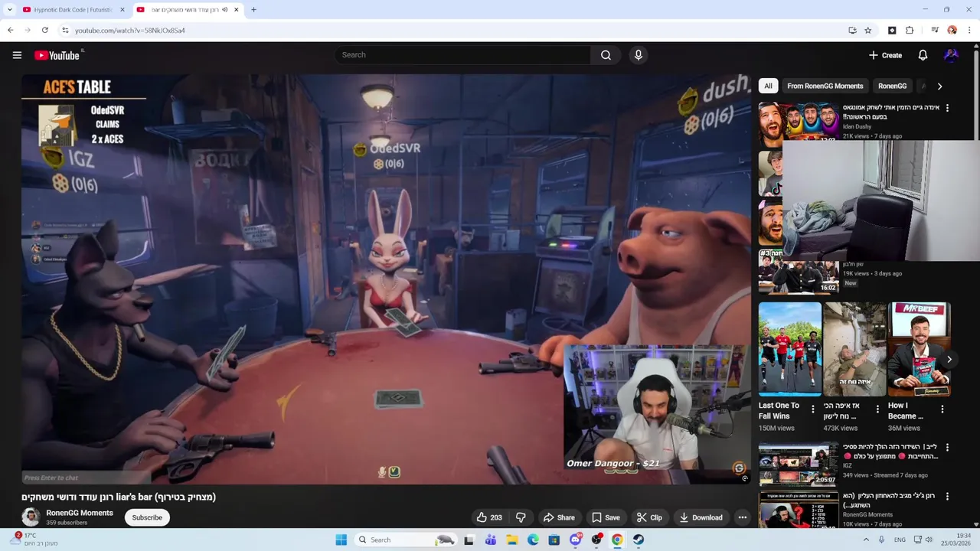Open the RonenGG Moments channel avatar

[31, 517]
